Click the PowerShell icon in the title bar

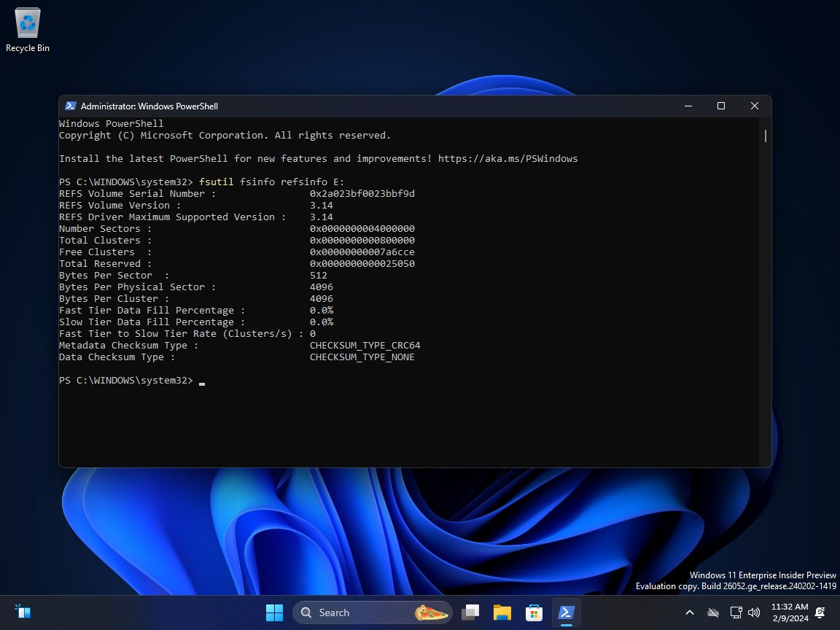(71, 106)
